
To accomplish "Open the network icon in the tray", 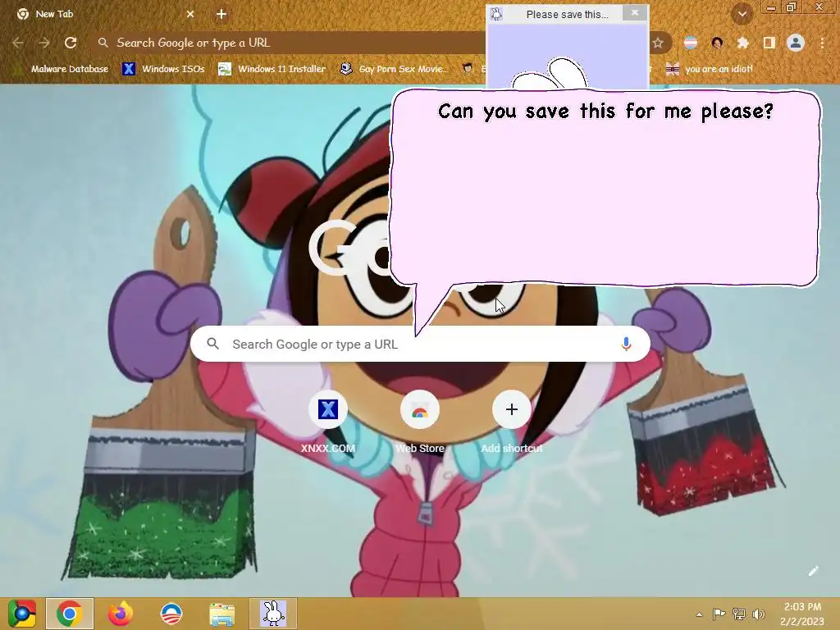I will pyautogui.click(x=739, y=614).
